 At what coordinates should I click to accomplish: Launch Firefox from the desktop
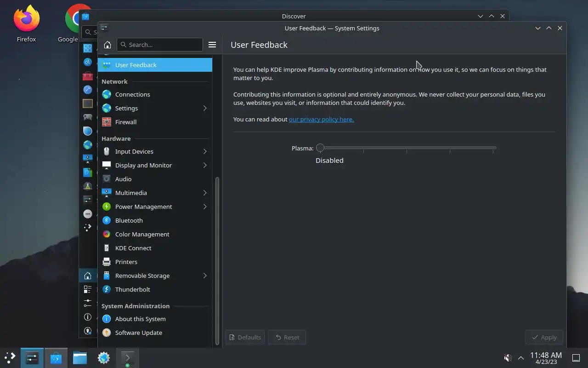tap(26, 24)
